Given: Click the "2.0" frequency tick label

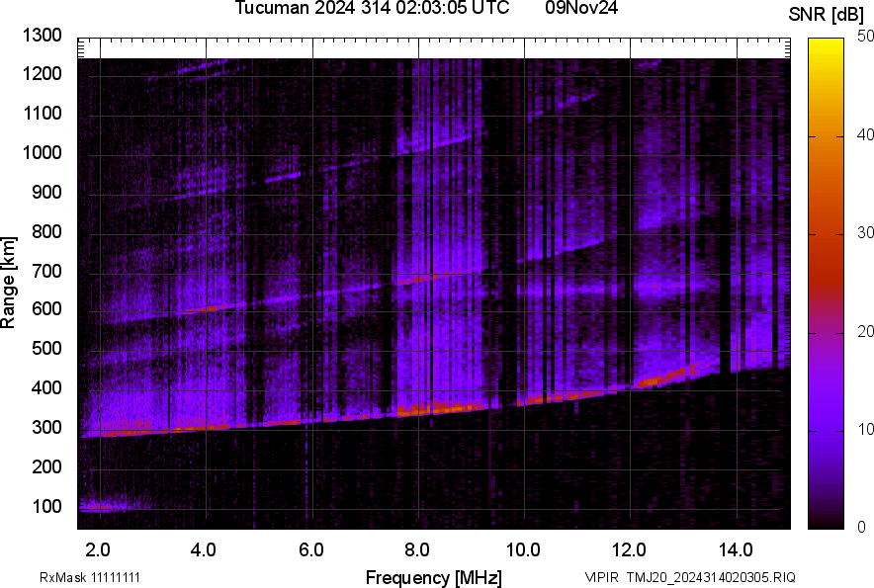Looking at the screenshot, I should [99, 548].
